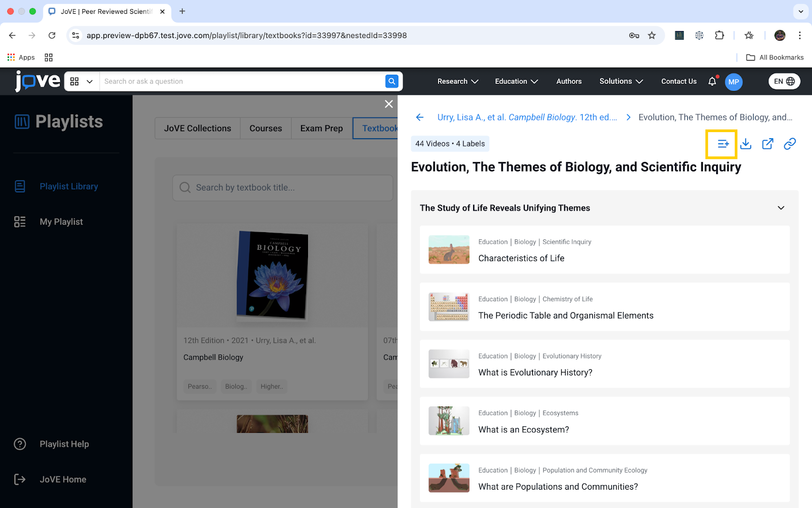Open the All Bookmarks folder
812x508 pixels.
[x=775, y=57]
